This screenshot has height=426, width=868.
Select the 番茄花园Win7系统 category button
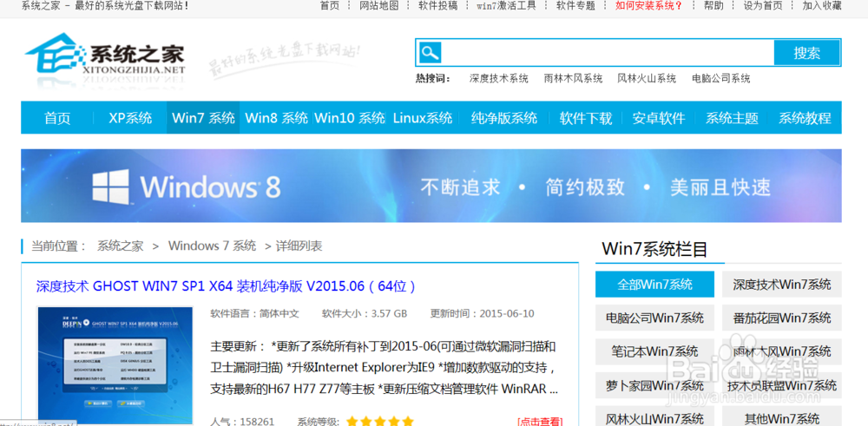coord(782,318)
